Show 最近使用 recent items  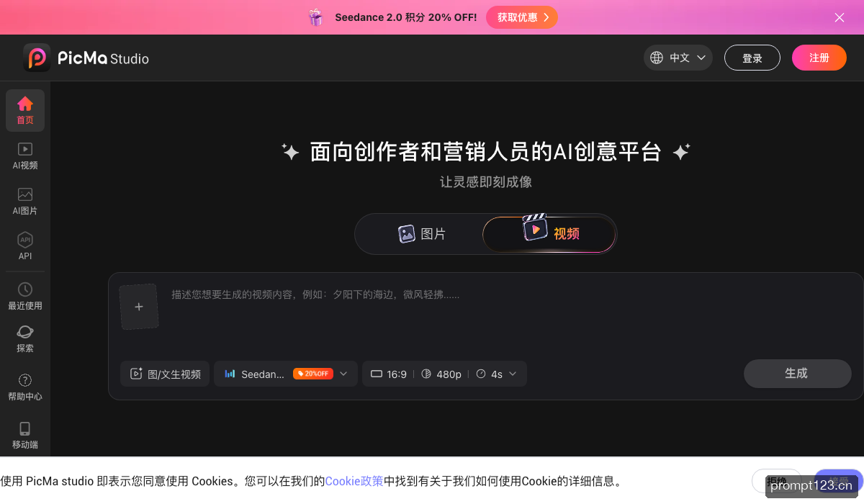(25, 296)
